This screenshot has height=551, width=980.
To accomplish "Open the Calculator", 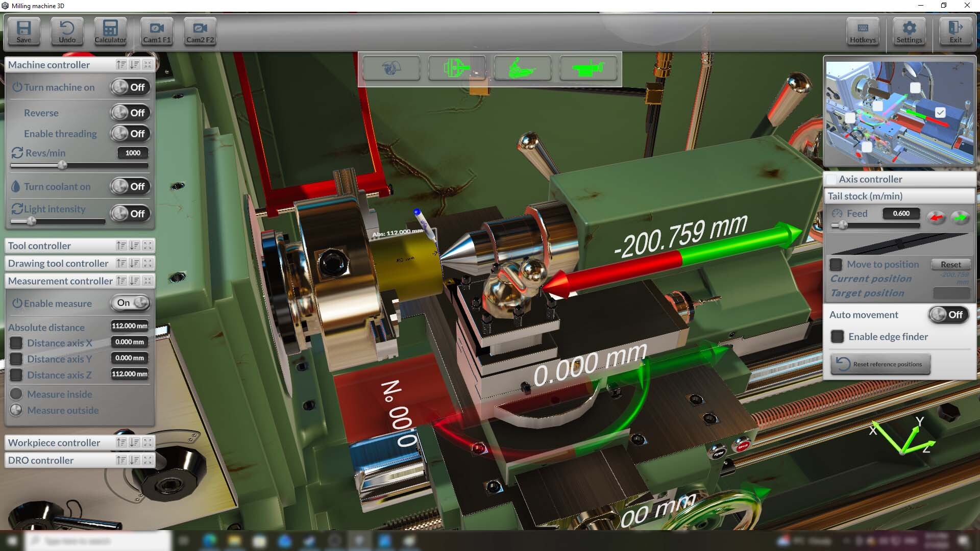I will coord(110,31).
